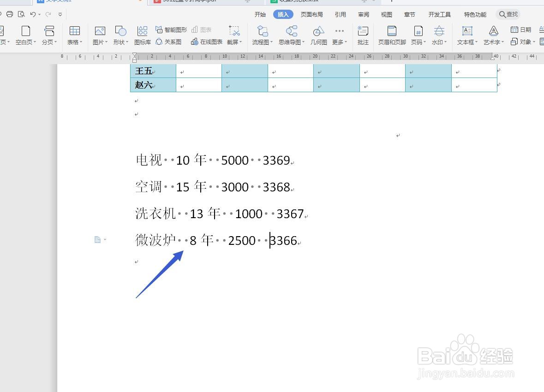Switch to the 页面布局 tab
The width and height of the screenshot is (544, 392).
pos(311,15)
